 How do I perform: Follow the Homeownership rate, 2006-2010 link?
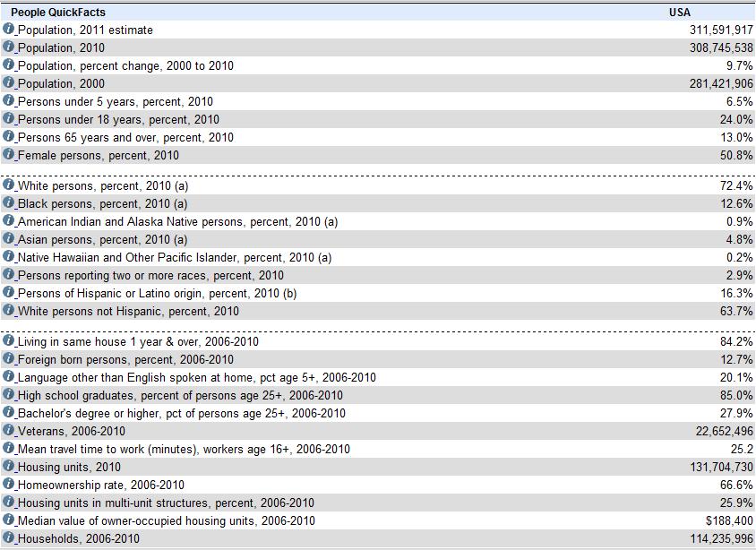(x=100, y=485)
